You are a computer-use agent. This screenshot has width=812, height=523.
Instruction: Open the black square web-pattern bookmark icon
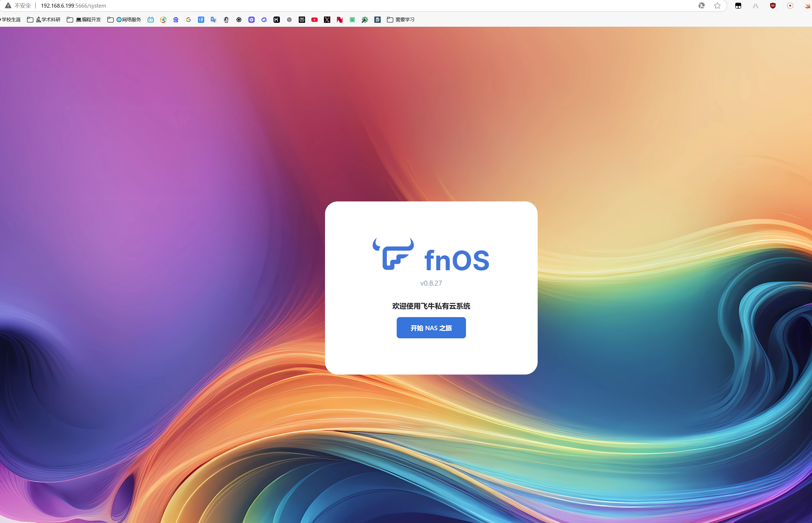coord(302,20)
